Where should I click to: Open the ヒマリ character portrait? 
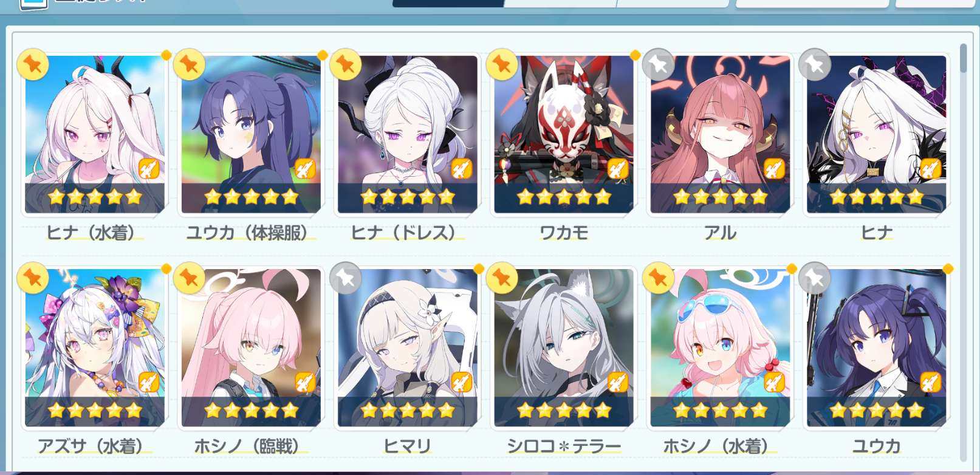click(x=408, y=348)
